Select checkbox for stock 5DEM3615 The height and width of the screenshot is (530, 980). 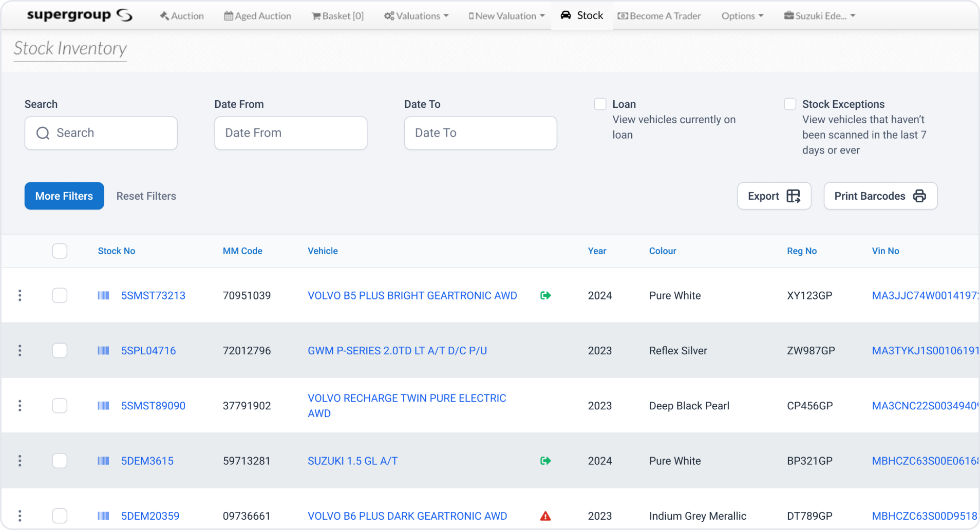click(x=60, y=461)
